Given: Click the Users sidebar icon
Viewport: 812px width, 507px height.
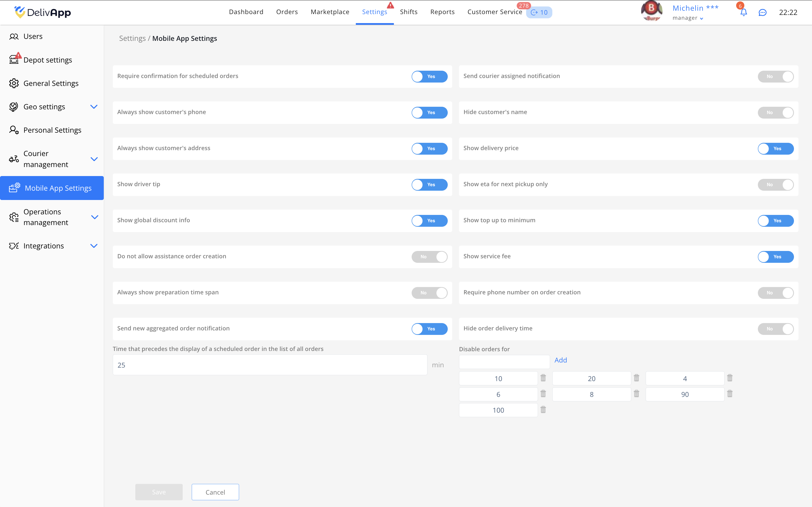Looking at the screenshot, I should click(x=14, y=37).
